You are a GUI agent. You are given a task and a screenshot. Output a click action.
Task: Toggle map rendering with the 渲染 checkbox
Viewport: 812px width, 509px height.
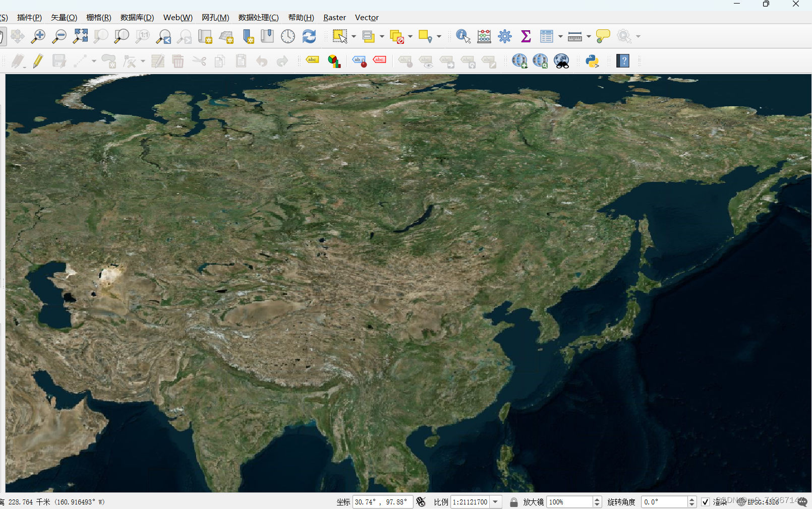(705, 502)
